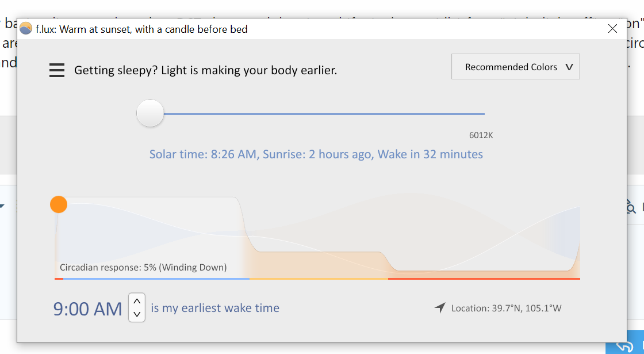Click the red bedtime segment of schedule bar
This screenshot has height=354, width=644.
pyautogui.click(x=484, y=279)
